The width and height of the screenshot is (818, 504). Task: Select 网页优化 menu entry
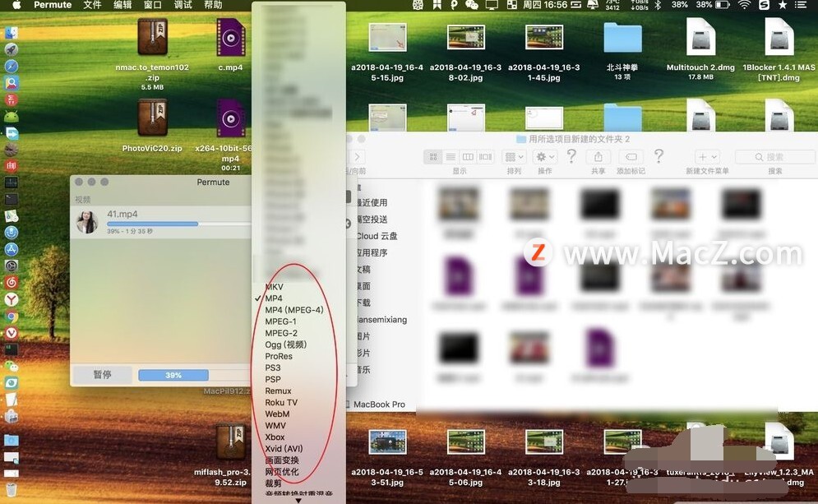(282, 472)
